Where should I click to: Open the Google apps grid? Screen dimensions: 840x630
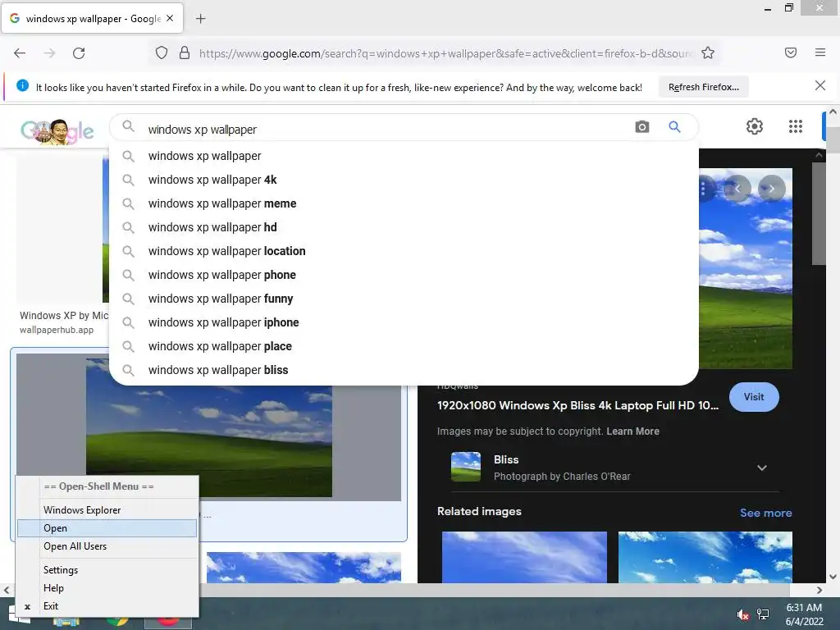pyautogui.click(x=796, y=126)
